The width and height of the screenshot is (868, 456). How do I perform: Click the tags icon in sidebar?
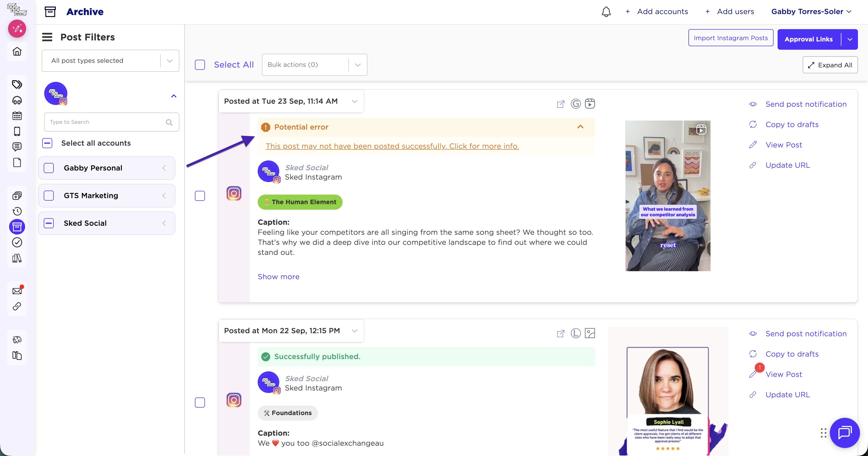click(x=17, y=84)
